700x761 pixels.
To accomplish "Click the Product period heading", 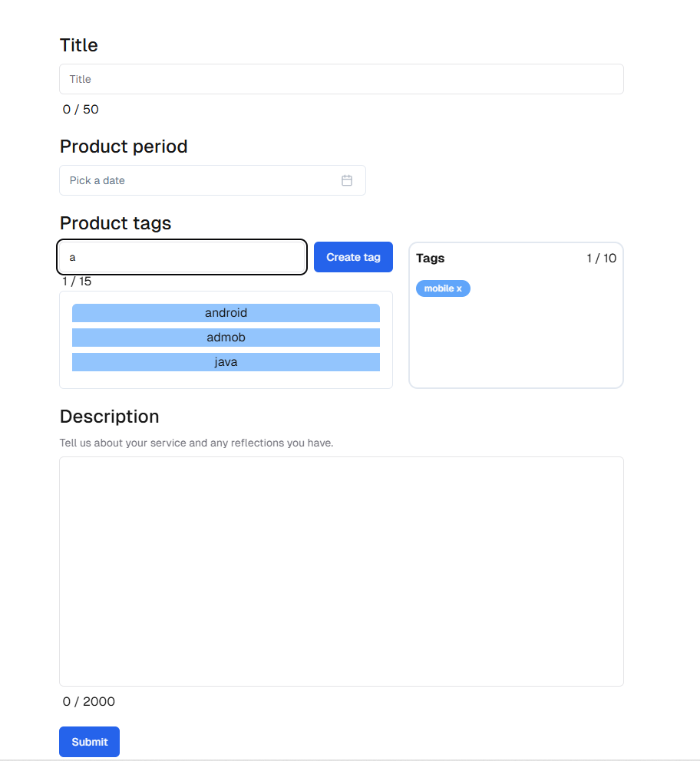I will pos(124,147).
